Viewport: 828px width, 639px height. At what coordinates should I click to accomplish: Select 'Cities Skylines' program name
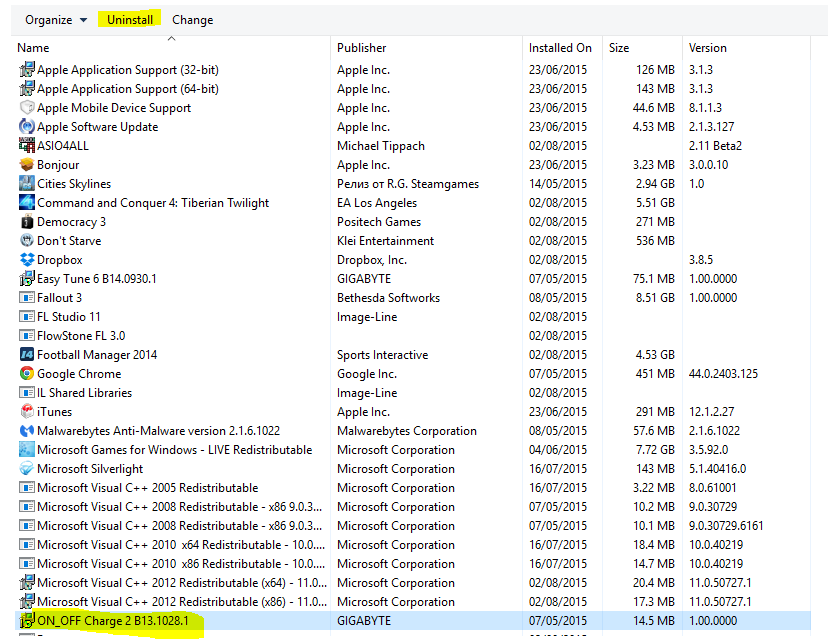[74, 184]
